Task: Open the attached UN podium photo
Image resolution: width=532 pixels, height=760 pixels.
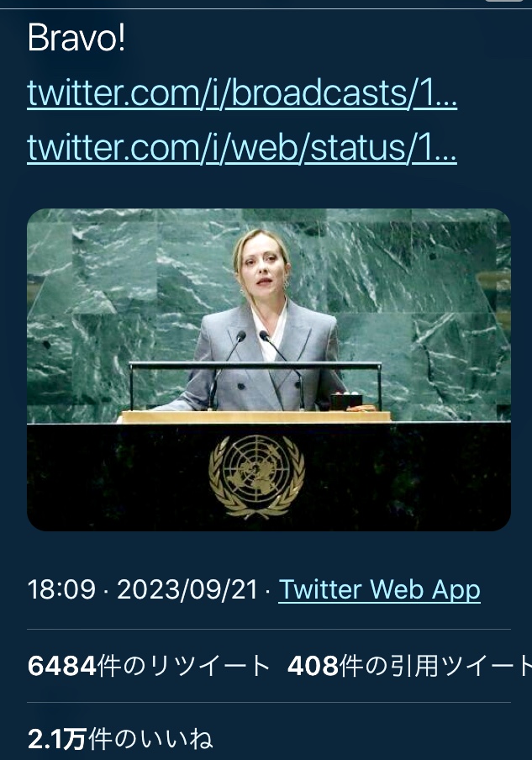Action: tap(268, 369)
